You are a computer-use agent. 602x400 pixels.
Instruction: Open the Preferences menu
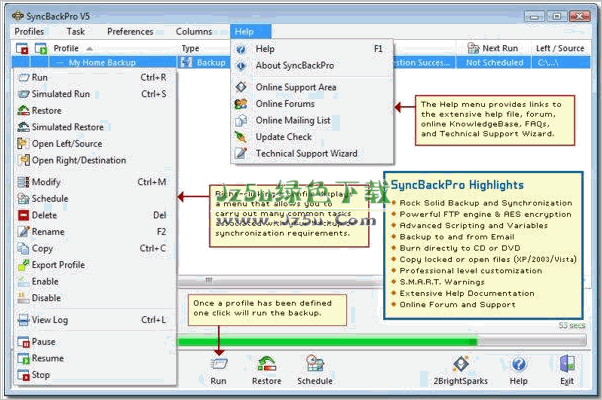[x=130, y=31]
